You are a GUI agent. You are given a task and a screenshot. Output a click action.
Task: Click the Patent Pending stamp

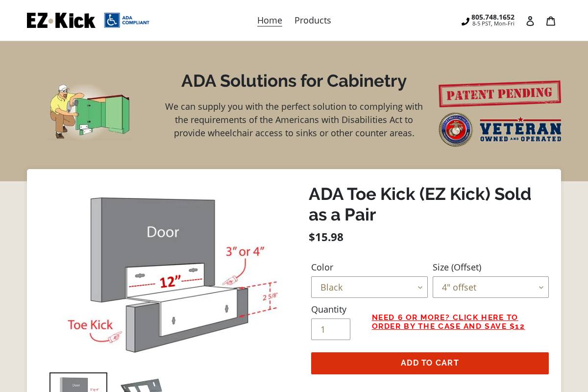tap(499, 93)
